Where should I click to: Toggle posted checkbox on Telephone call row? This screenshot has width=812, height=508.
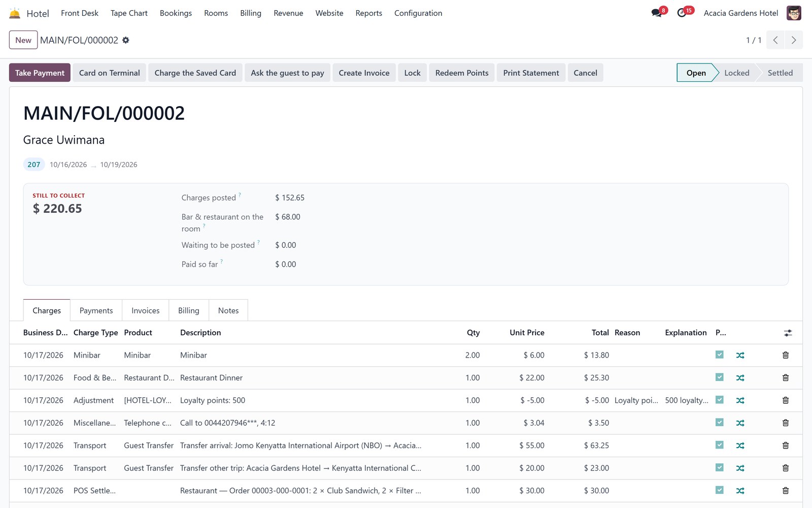click(x=720, y=422)
